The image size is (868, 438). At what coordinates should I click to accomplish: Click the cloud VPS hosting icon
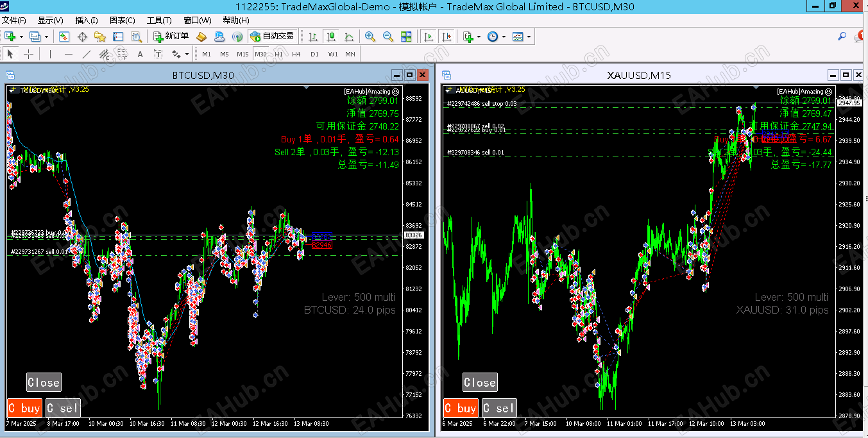219,37
